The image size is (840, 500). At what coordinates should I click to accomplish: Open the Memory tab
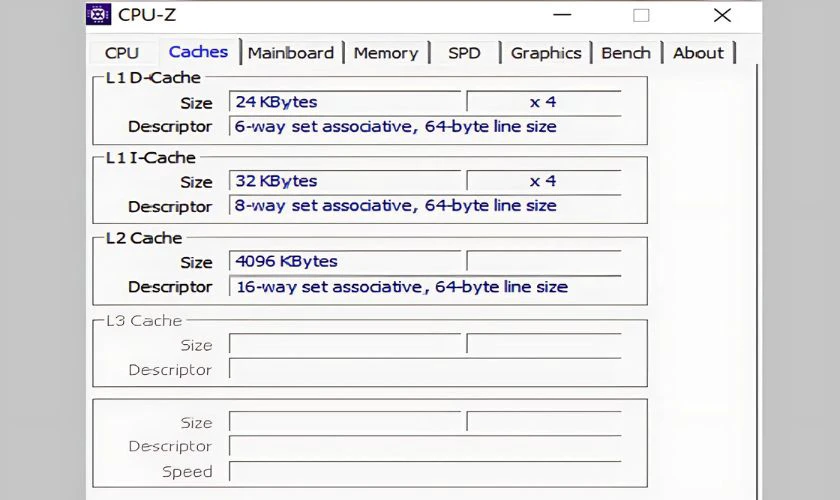tap(386, 53)
